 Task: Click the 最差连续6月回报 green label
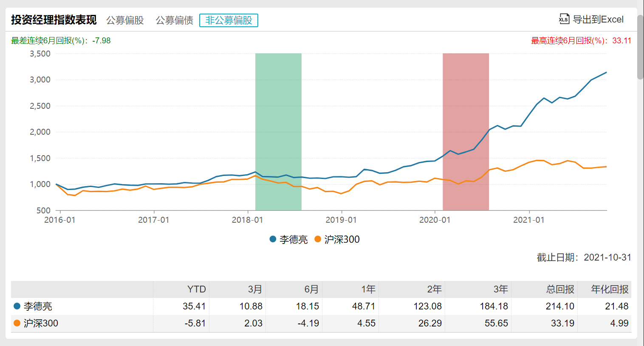click(61, 41)
